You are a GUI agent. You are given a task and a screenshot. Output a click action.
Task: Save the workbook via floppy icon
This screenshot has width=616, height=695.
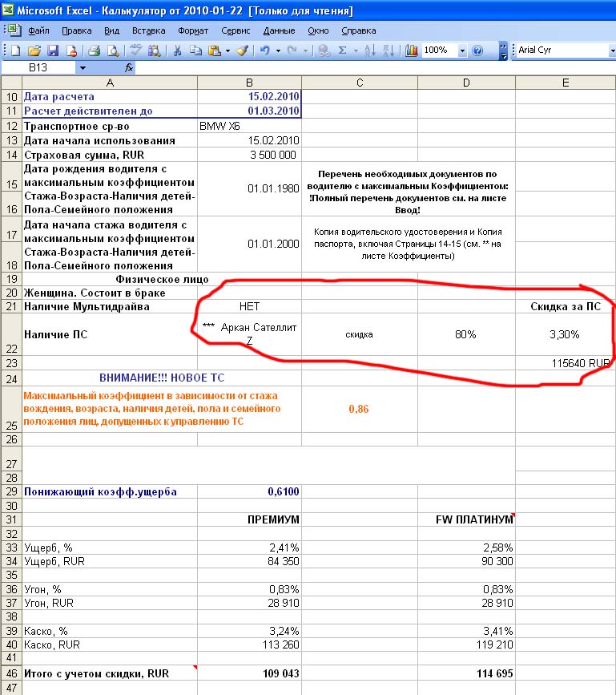point(53,51)
